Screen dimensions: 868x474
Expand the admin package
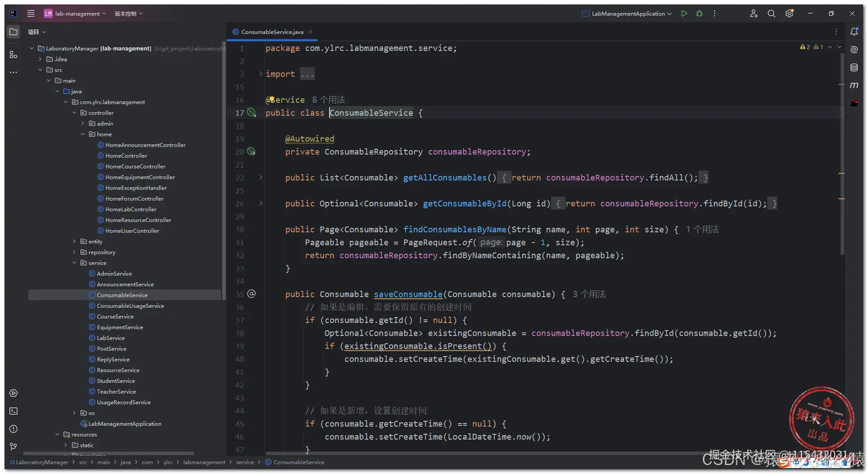click(83, 123)
